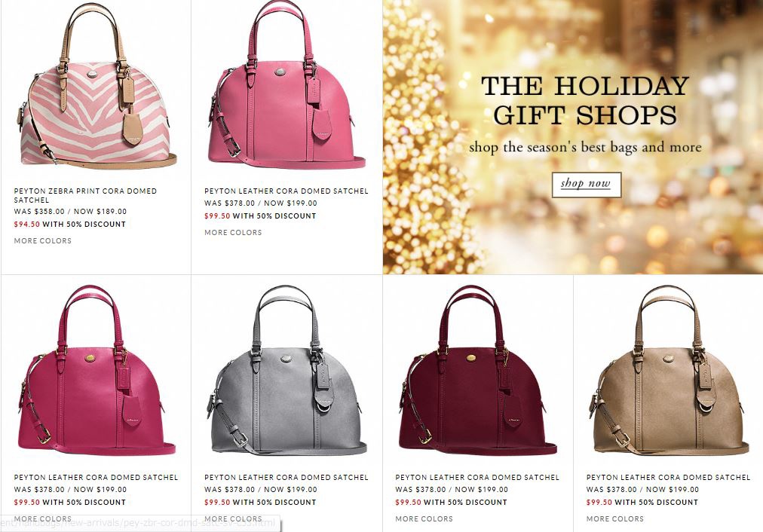The width and height of the screenshot is (763, 532).
Task: Show More Colors for light pink satchel
Action: coord(233,232)
